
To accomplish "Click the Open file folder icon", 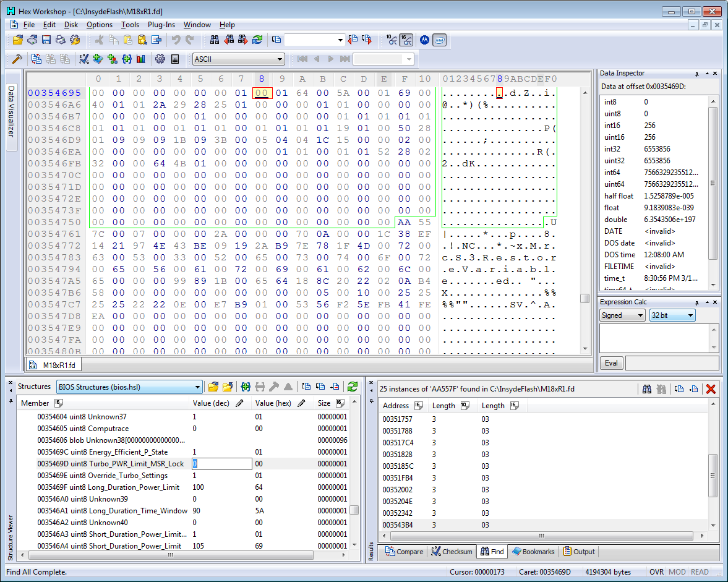I will pos(18,40).
